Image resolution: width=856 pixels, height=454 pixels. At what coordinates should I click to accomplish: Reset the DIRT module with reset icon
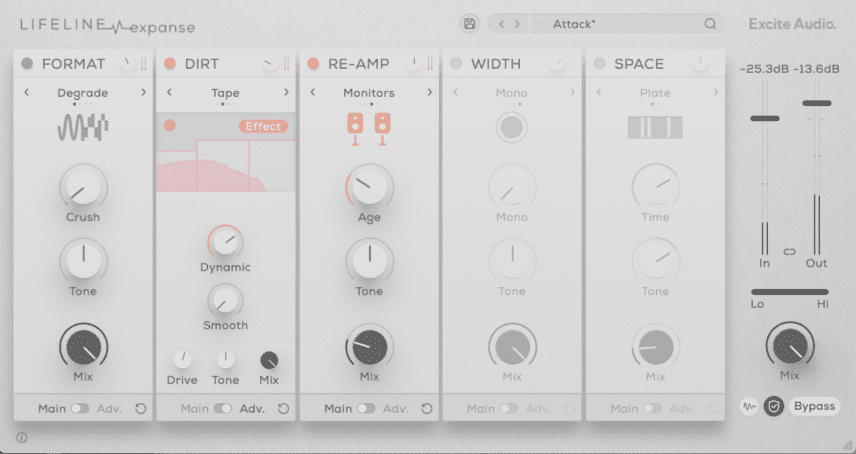pyautogui.click(x=283, y=409)
